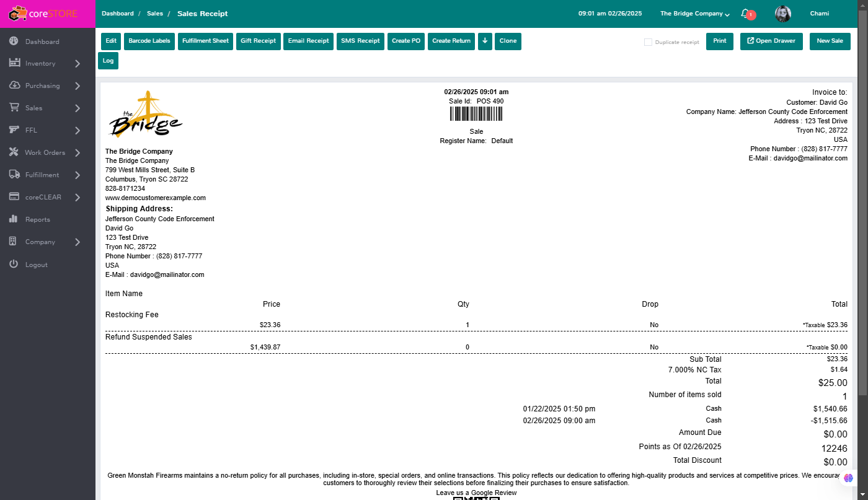Click the Open Drawer button
The height and width of the screenshot is (500, 868).
[771, 42]
